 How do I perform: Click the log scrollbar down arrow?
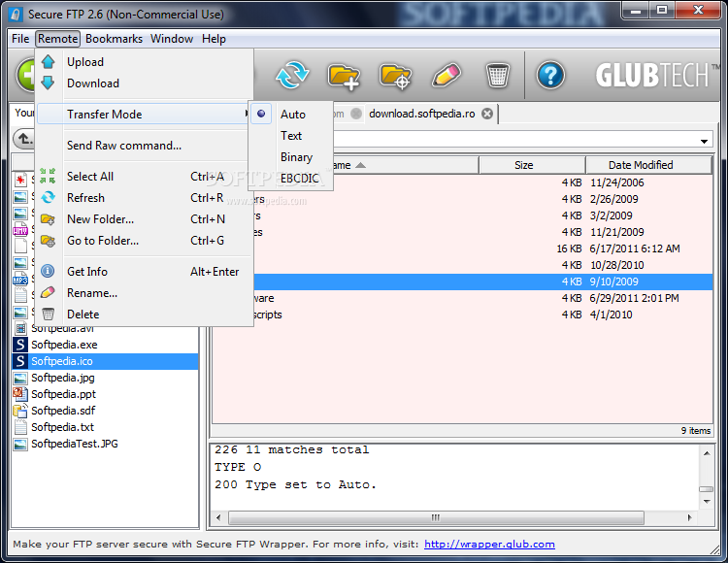[x=707, y=501]
